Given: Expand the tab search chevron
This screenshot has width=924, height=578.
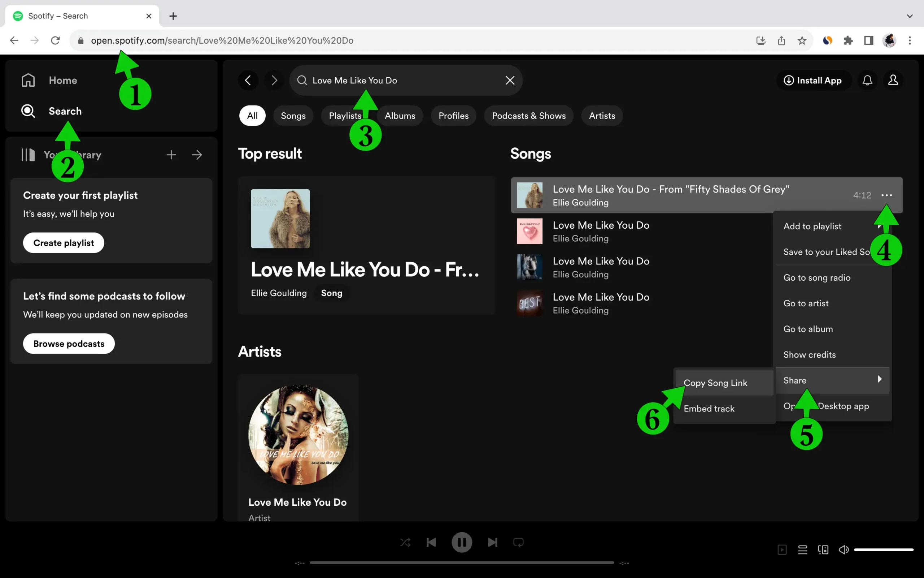Looking at the screenshot, I should (x=910, y=16).
